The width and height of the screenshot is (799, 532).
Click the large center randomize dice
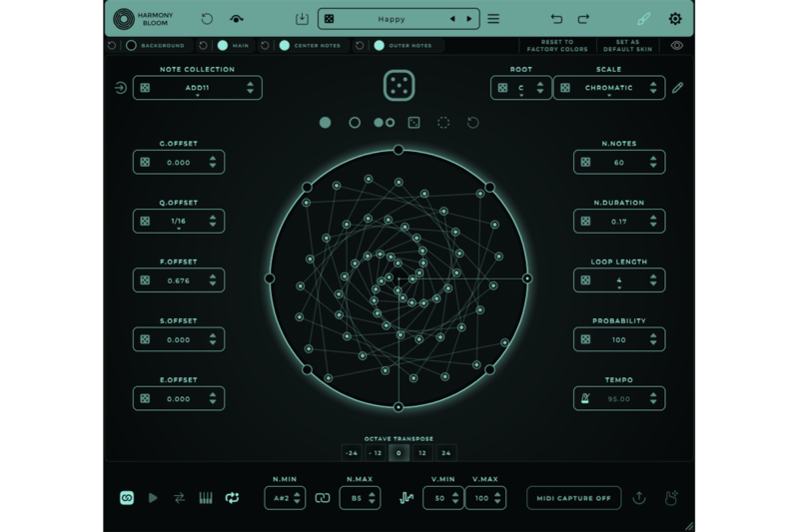click(399, 88)
